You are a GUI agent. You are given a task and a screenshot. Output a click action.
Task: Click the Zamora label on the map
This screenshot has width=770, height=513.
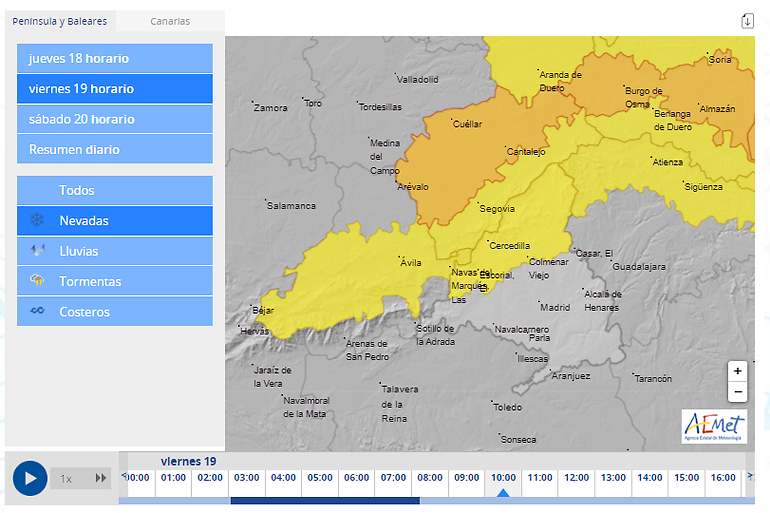tap(271, 108)
